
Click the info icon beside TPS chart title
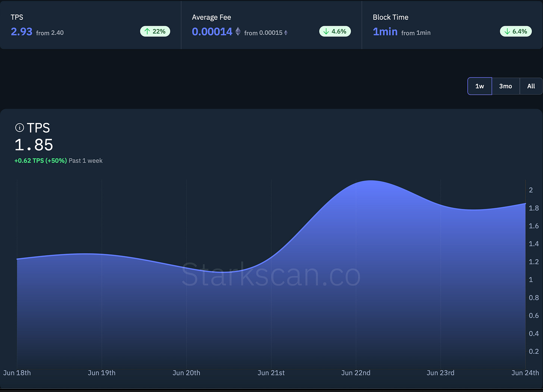19,128
